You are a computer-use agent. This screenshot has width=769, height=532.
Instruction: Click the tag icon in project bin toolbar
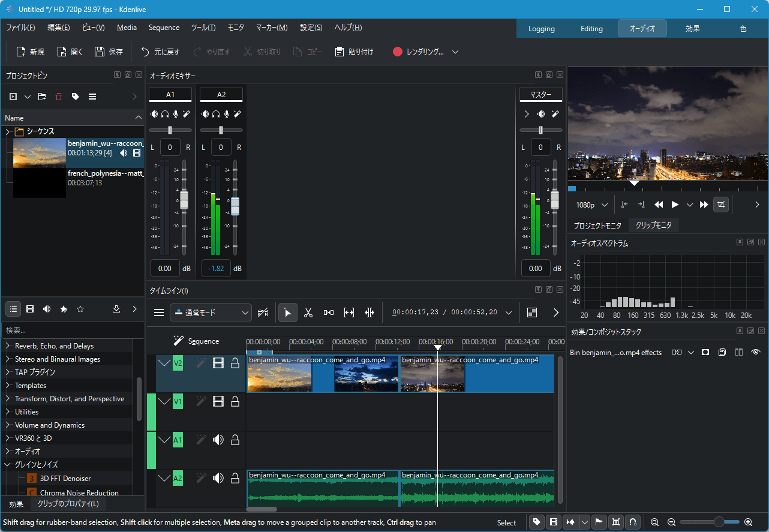coord(76,97)
